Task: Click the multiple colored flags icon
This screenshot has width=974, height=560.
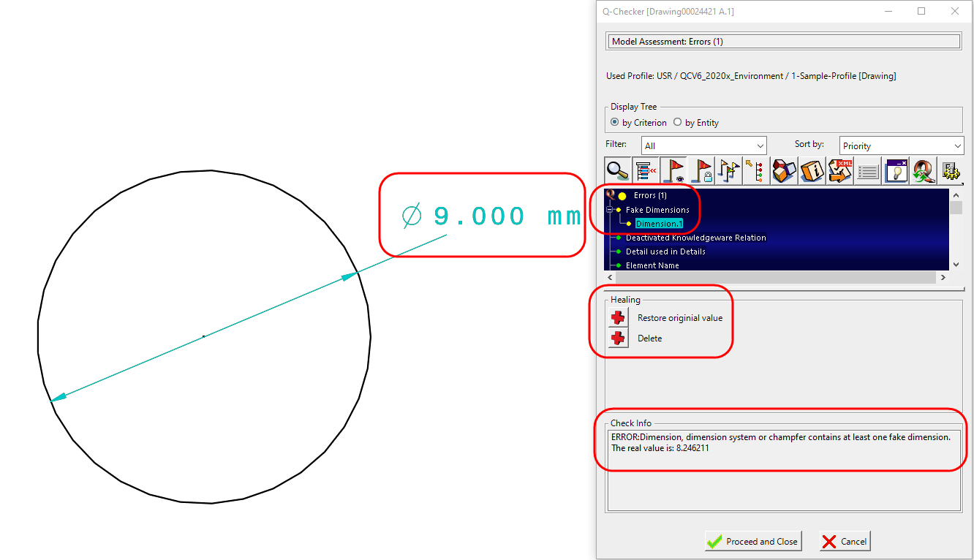Action: tap(729, 170)
